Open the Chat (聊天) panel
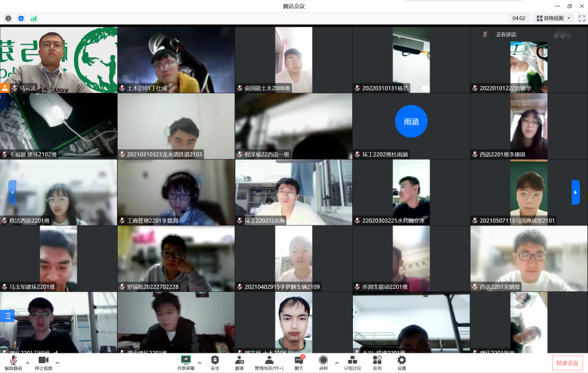588x373 pixels. (298, 362)
